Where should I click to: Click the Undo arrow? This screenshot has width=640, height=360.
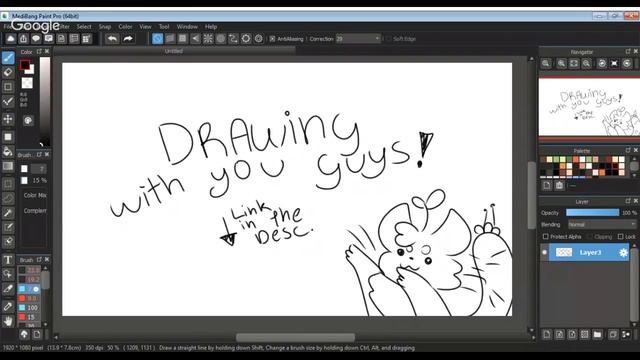click(112, 39)
